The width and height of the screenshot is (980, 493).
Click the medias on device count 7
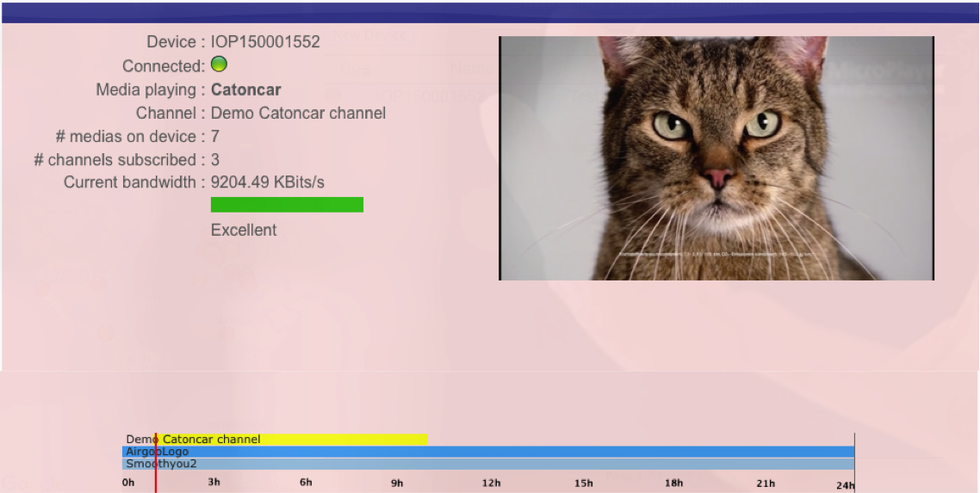coord(215,136)
